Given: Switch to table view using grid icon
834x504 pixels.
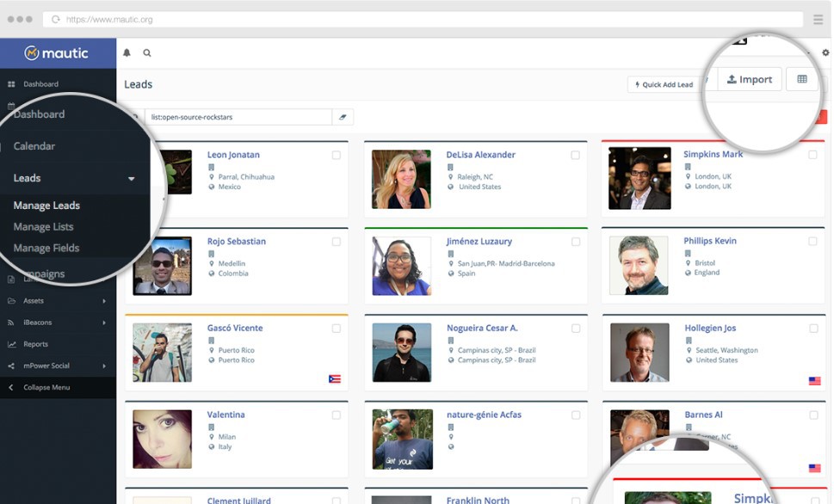Looking at the screenshot, I should click(x=801, y=79).
